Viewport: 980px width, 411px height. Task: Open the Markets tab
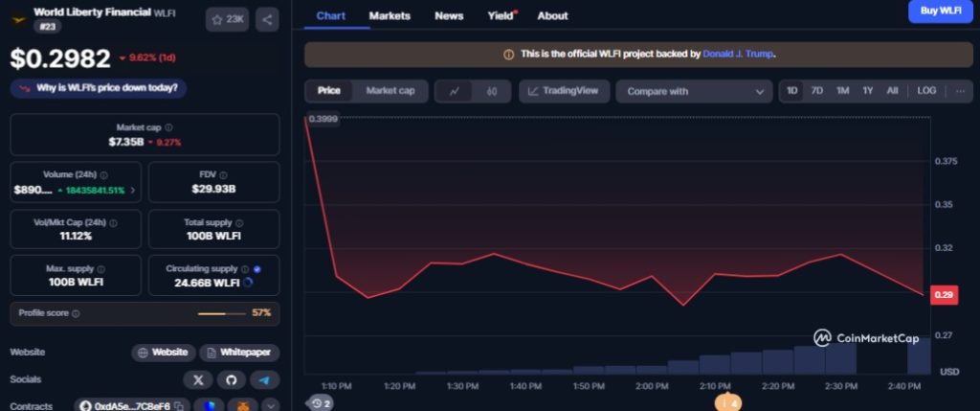coord(390,15)
